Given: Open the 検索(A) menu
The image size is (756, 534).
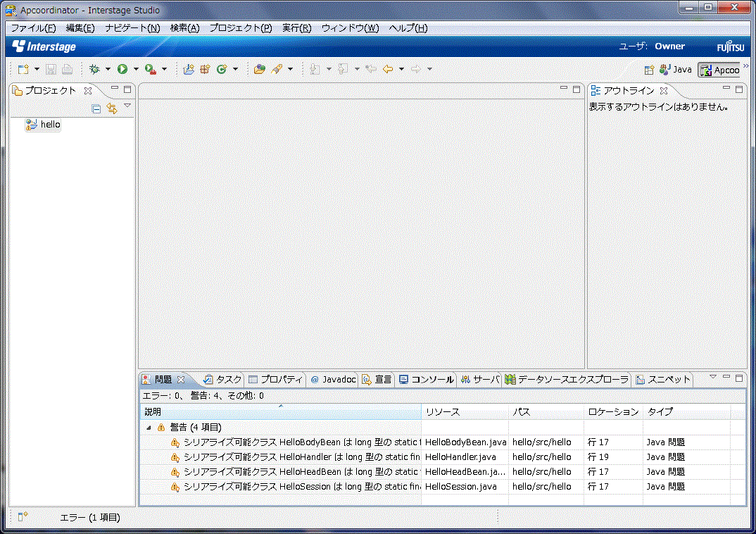Looking at the screenshot, I should [x=184, y=28].
